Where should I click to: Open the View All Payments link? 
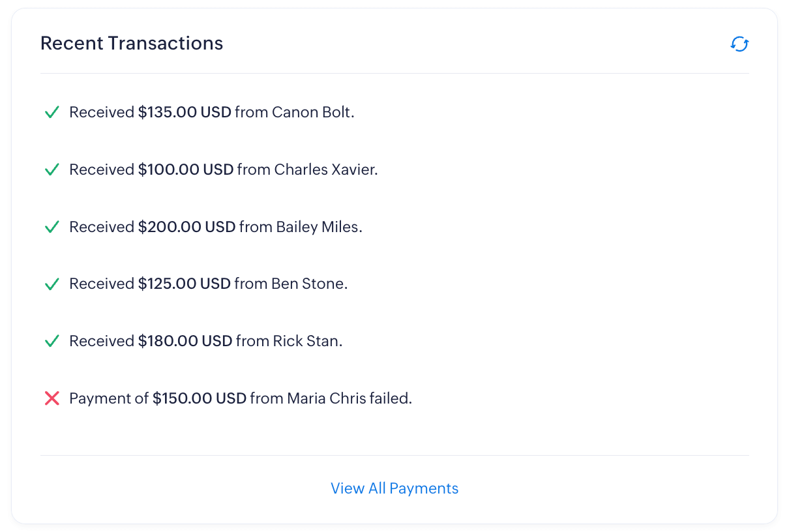coord(394,488)
